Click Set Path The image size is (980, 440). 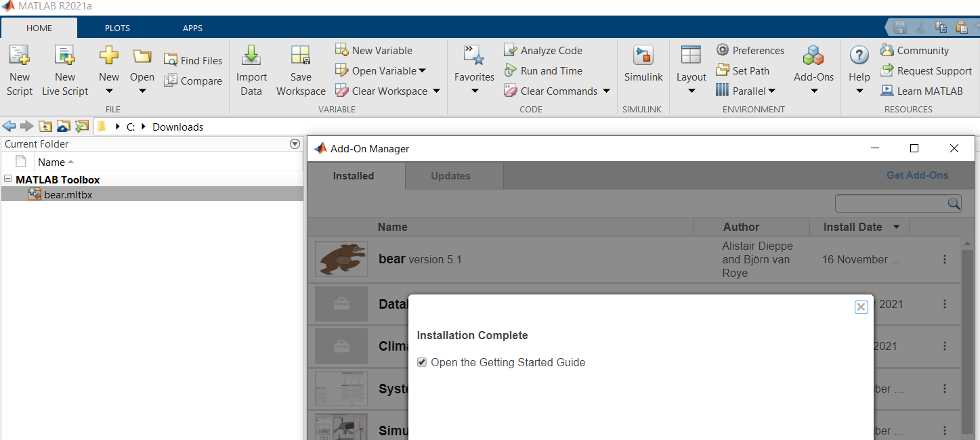click(x=743, y=70)
